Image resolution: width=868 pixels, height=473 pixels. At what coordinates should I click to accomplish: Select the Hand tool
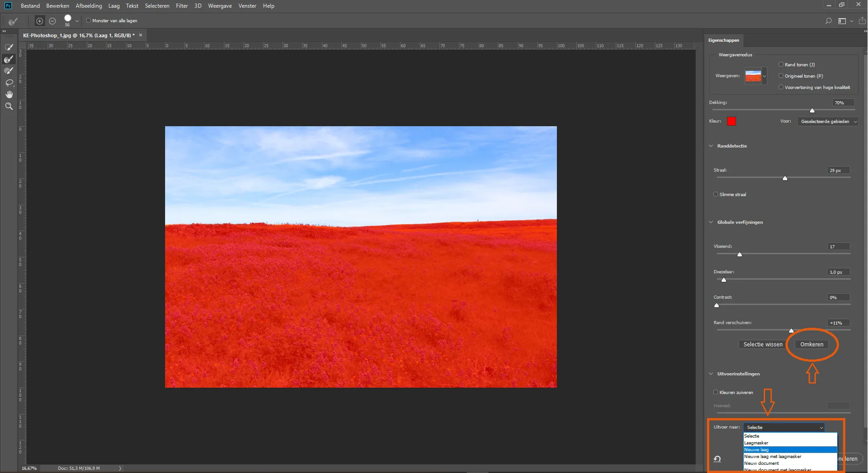pos(9,94)
